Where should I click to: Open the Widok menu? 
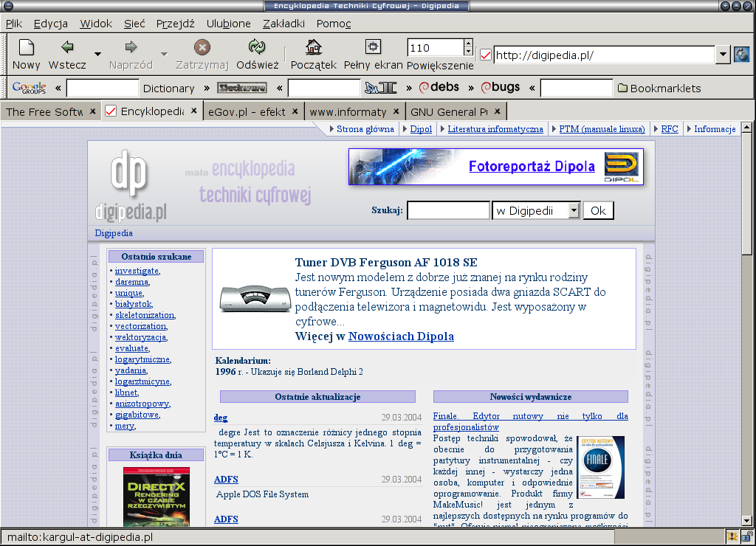[96, 24]
